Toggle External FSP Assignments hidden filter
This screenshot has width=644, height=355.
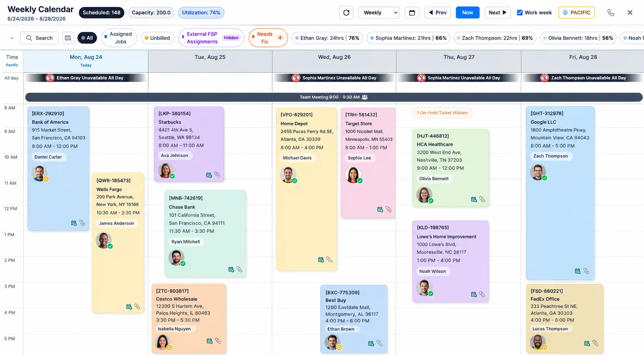point(211,38)
